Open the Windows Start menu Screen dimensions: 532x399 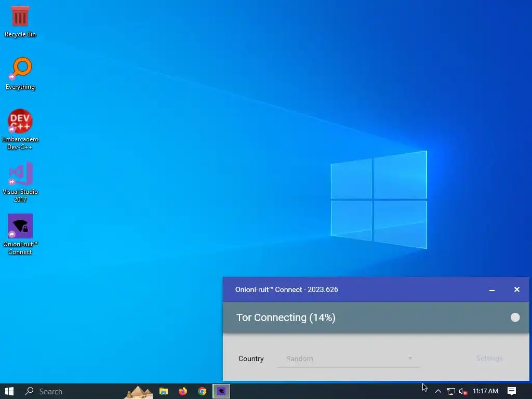click(x=9, y=391)
